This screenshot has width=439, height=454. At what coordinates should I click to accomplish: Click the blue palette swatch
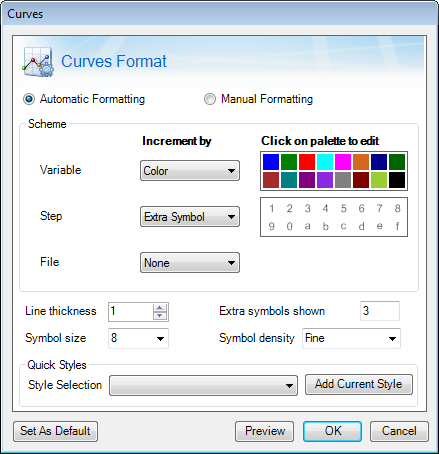click(271, 162)
